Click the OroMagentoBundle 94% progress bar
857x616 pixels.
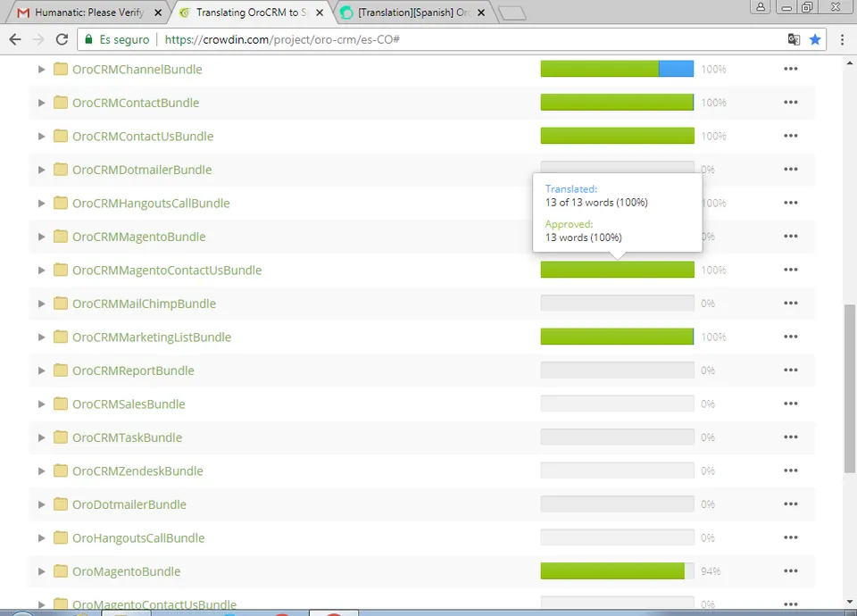point(617,570)
